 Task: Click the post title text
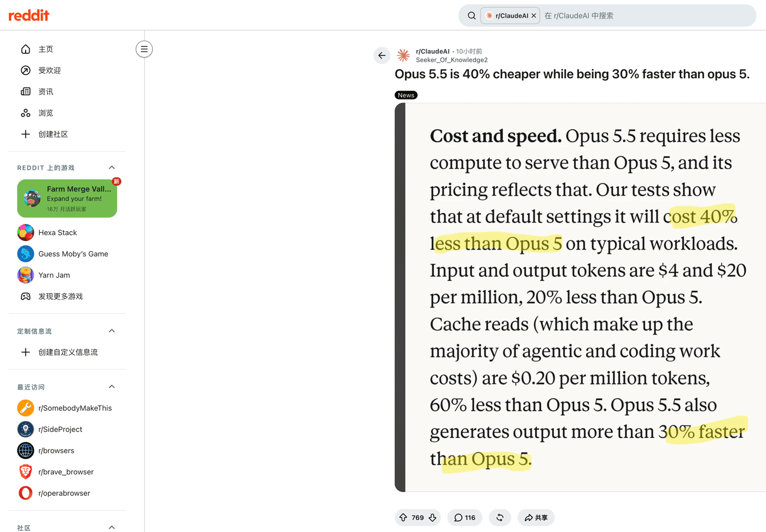(x=572, y=74)
